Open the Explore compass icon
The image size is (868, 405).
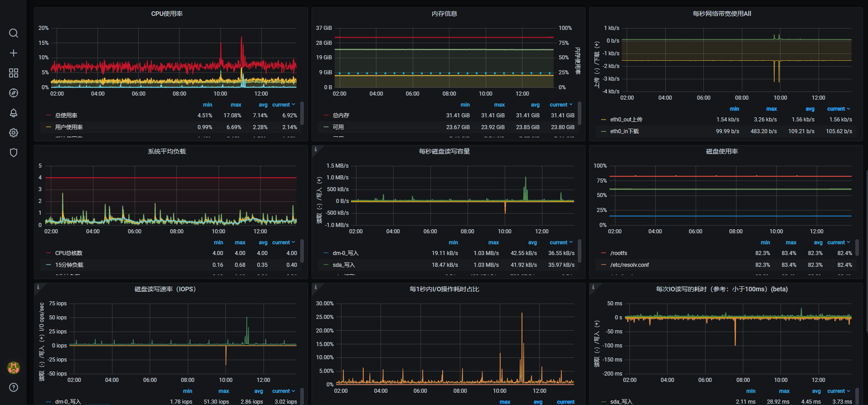pyautogui.click(x=14, y=93)
